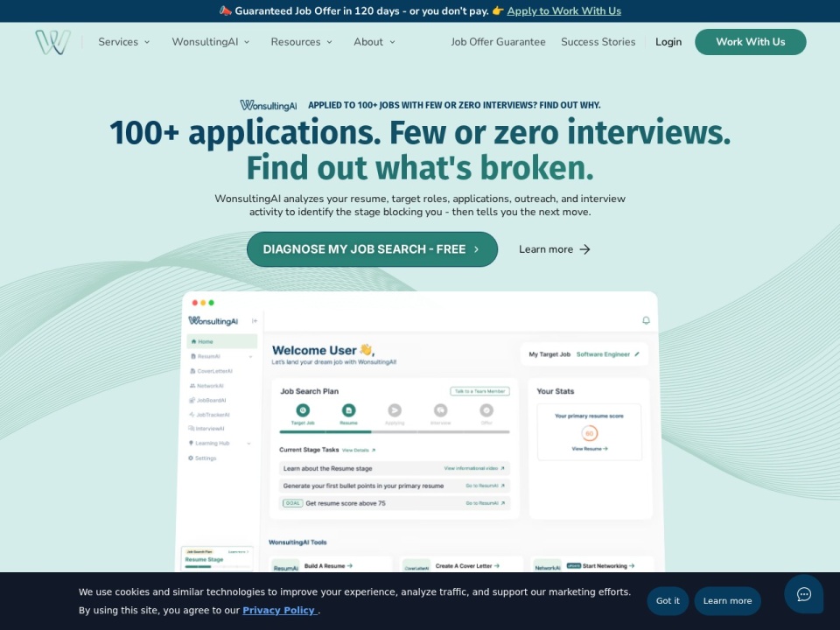Image resolution: width=840 pixels, height=630 pixels.
Task: Click the Software Engineer target job text
Action: [x=603, y=354]
